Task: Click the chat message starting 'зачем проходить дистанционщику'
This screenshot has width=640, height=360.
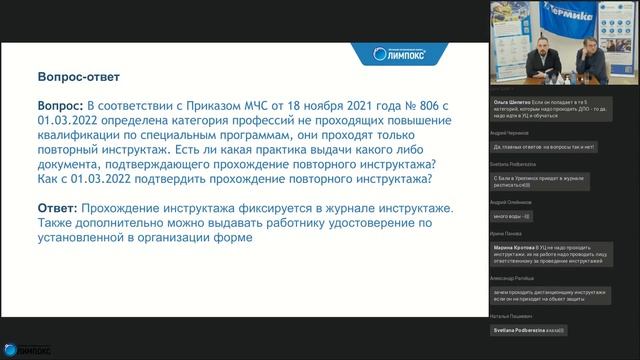Action: (551, 296)
